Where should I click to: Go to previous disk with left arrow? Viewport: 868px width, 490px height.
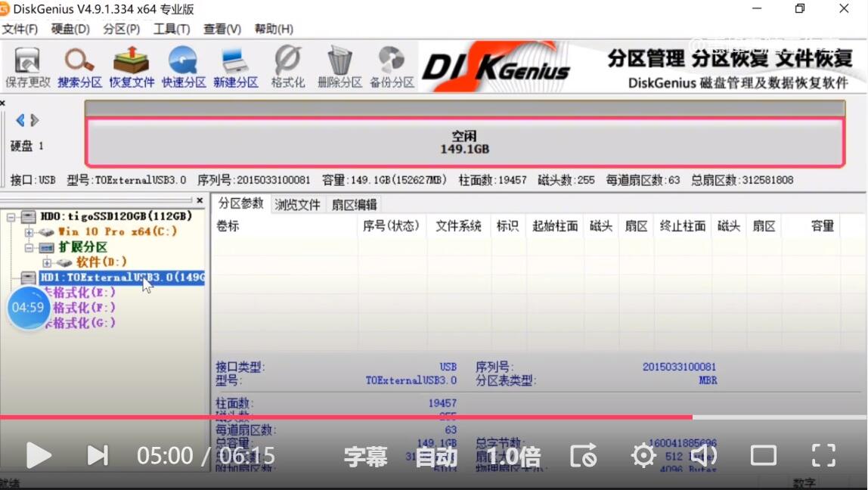pyautogui.click(x=20, y=120)
